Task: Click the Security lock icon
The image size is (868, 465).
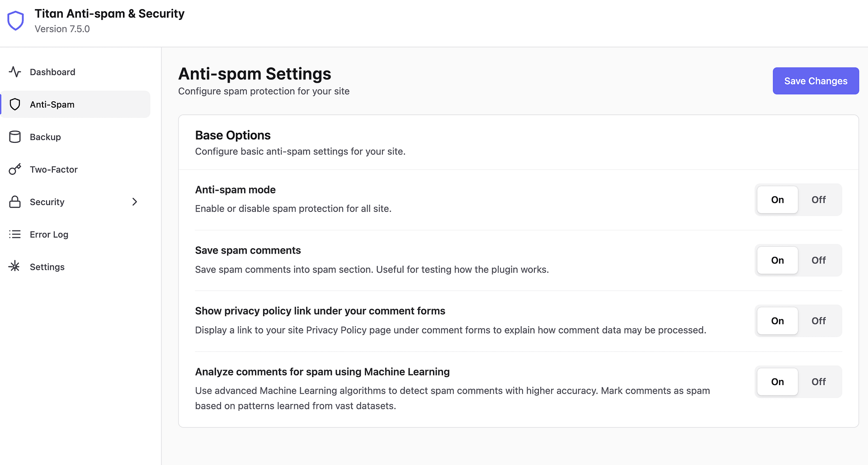Action: (x=15, y=202)
